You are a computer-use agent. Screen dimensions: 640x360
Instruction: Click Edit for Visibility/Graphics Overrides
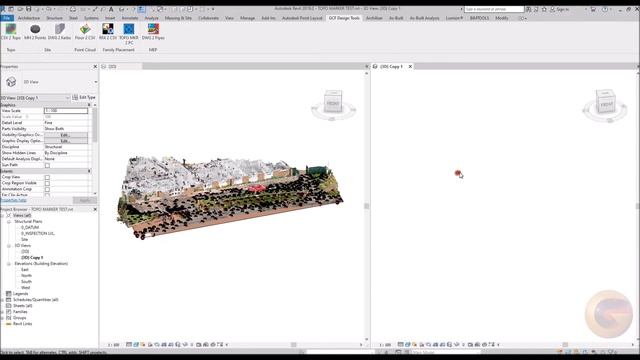coord(66,135)
